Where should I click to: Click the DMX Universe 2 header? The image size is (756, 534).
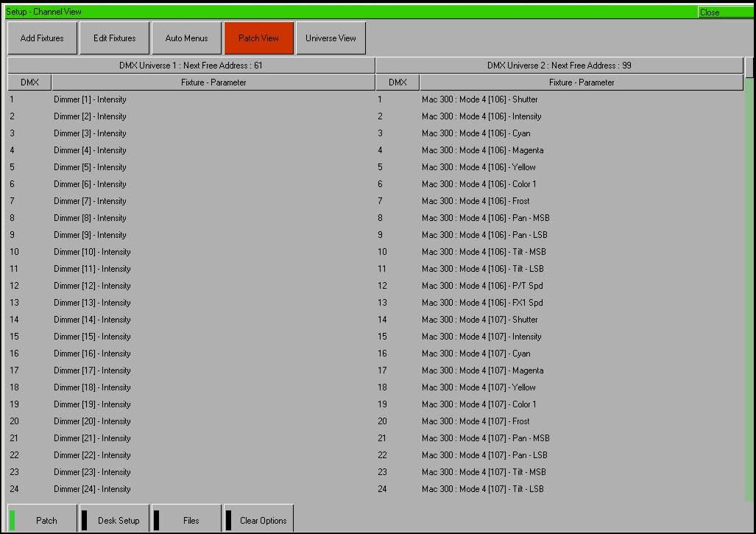tap(559, 65)
